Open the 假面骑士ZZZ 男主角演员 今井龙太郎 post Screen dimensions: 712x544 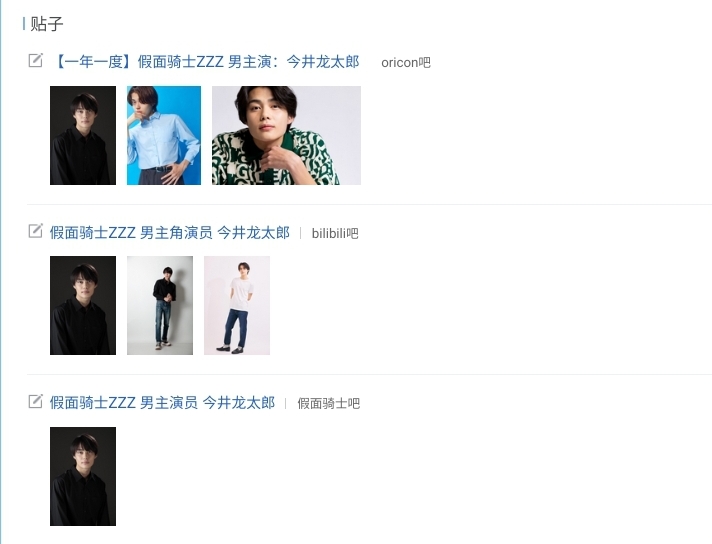tap(169, 232)
